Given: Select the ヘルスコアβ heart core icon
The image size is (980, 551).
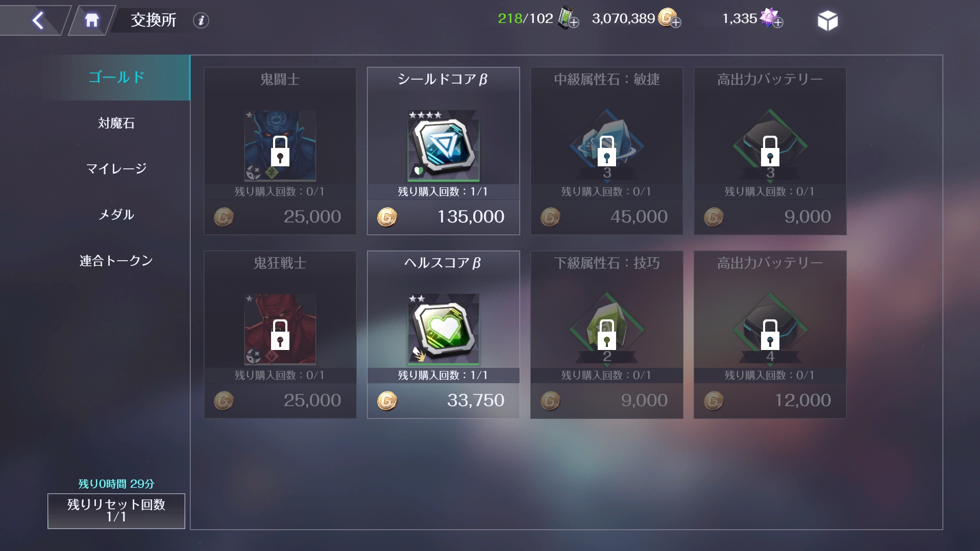Looking at the screenshot, I should click(443, 330).
